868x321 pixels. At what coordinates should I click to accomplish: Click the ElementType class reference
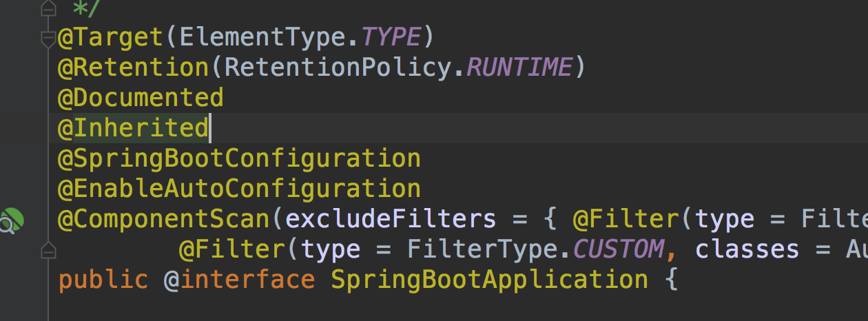[x=262, y=37]
